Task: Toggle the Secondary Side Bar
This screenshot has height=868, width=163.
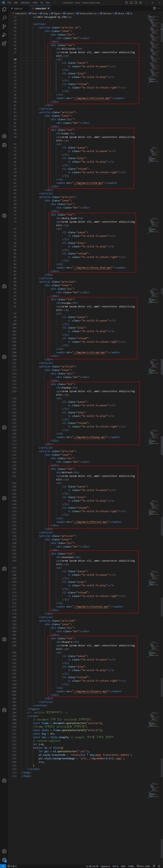Action: [x=136, y=2]
